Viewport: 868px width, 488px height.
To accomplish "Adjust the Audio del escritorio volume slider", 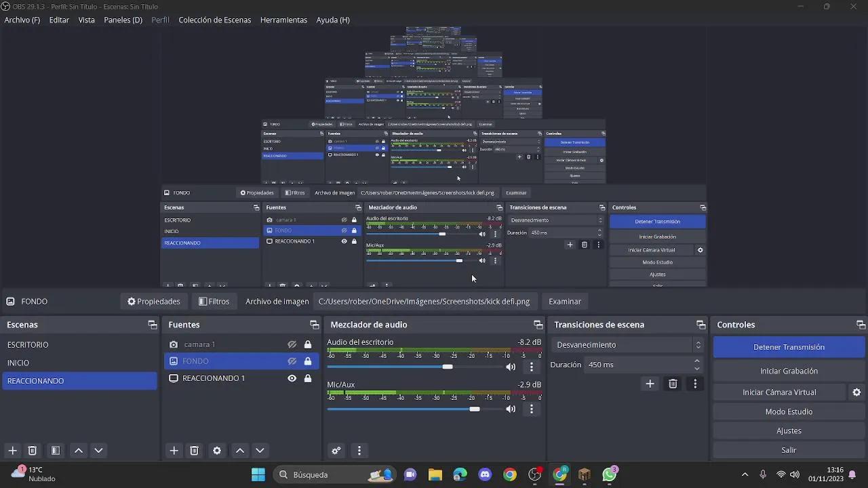I will click(448, 367).
